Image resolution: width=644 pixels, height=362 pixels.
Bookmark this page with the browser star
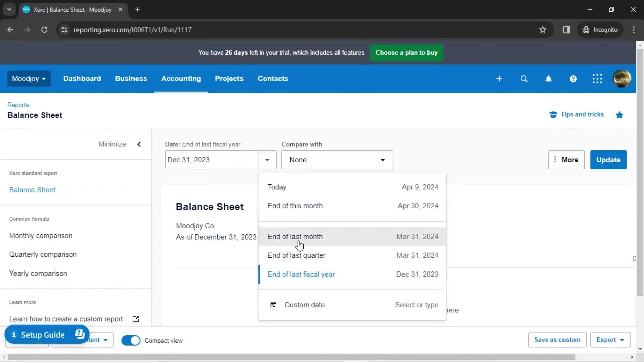[x=543, y=30]
